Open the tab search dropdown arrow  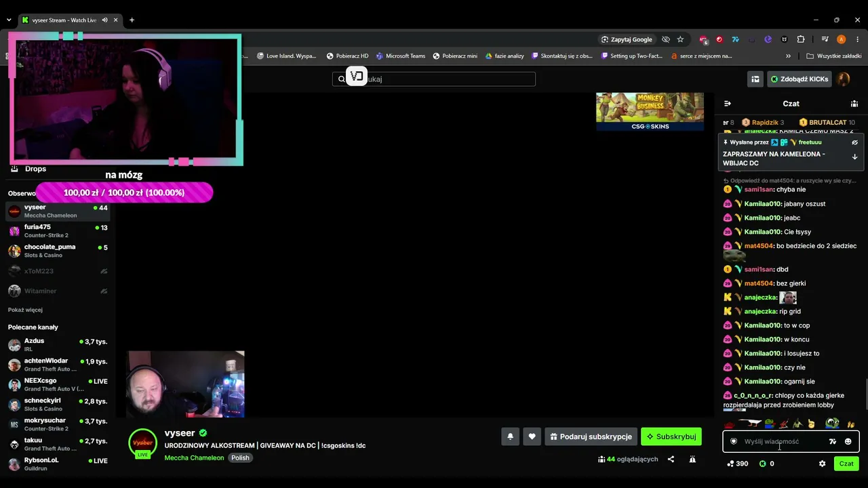(x=9, y=20)
